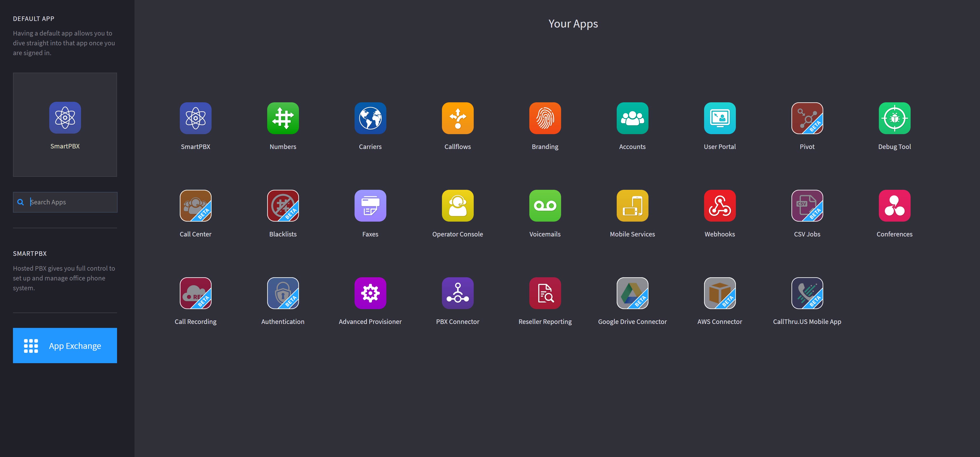Screen dimensions: 980x457
Task: Open the Numbers app icon
Action: click(x=283, y=118)
